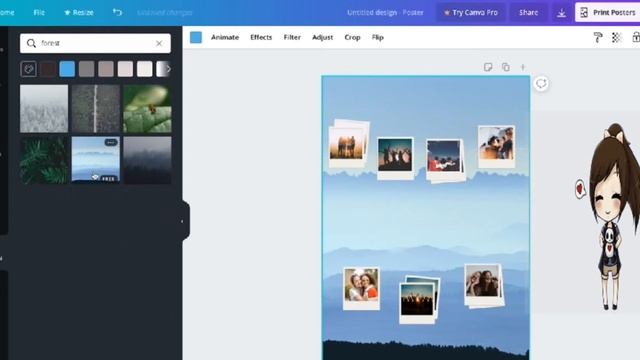
Task: Select the bottom center stacked sunset polaroid
Action: tap(419, 300)
